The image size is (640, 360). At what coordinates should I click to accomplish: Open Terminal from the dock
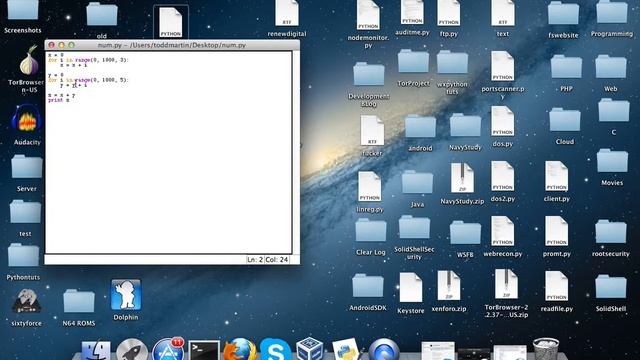204,351
